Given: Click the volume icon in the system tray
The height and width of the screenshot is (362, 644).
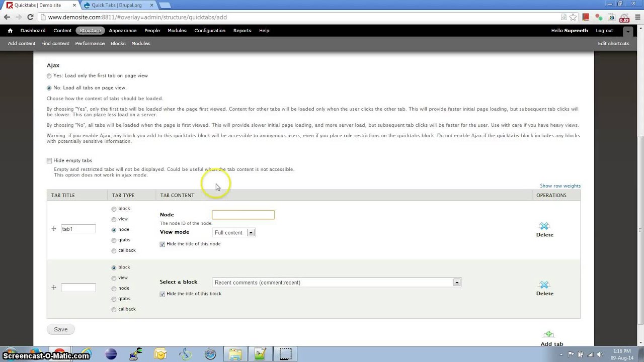Looking at the screenshot, I should [x=600, y=354].
